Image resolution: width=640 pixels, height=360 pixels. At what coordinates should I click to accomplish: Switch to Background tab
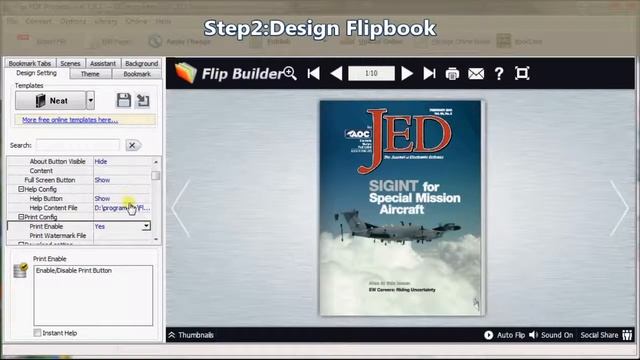tap(141, 63)
